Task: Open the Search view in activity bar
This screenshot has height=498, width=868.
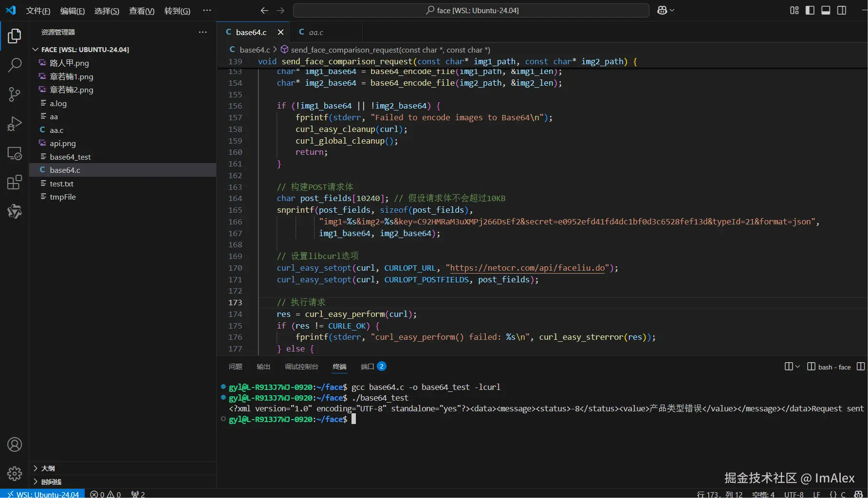Action: click(x=15, y=65)
